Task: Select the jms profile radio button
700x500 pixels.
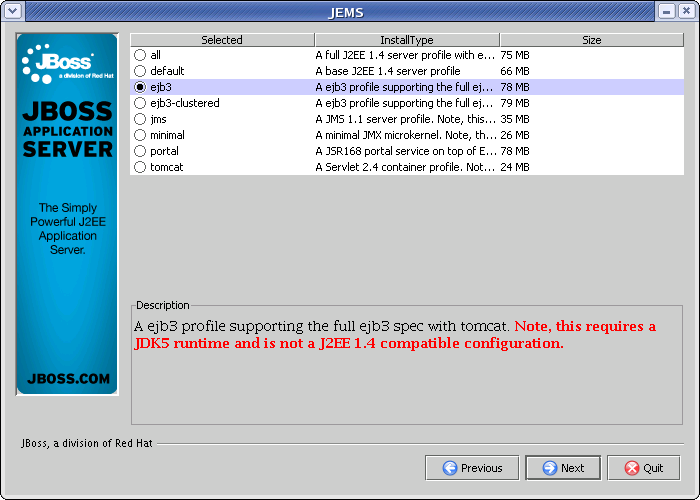Action: pos(140,119)
